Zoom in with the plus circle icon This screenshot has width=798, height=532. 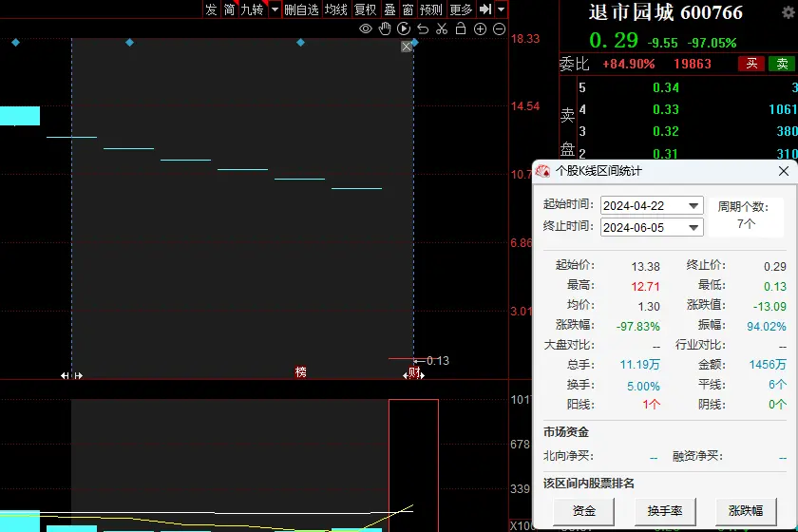(480, 29)
